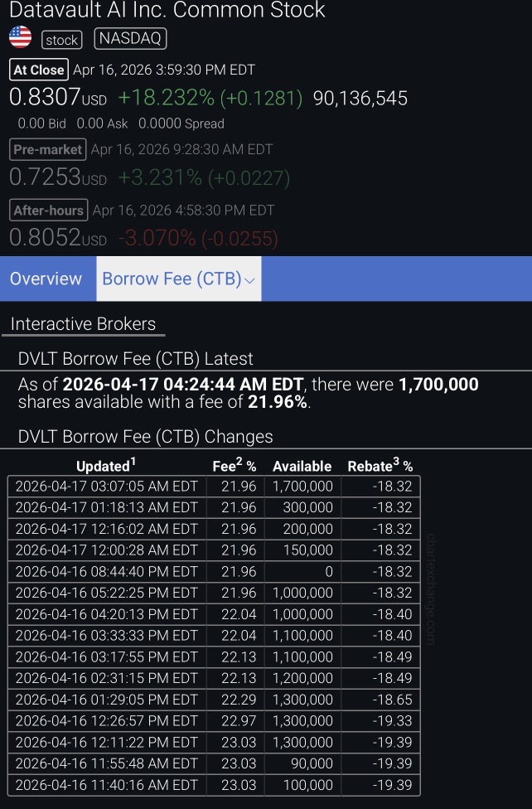
Task: Click the chartexchange.com watermark
Action: coord(431,589)
